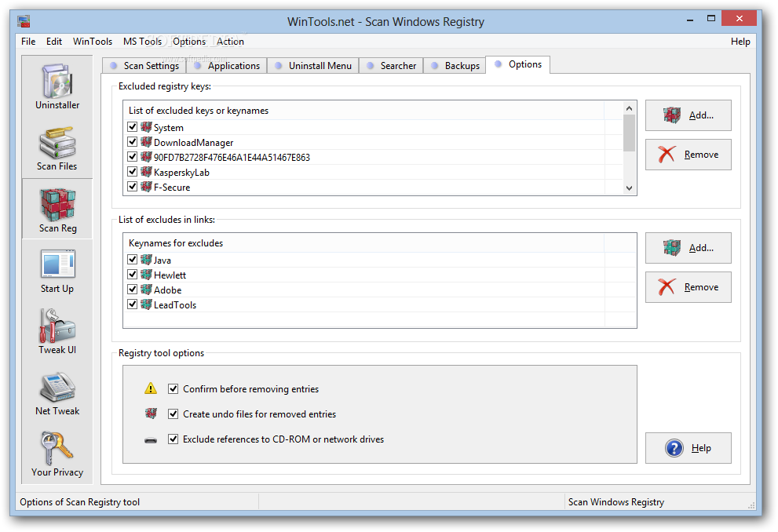Switch to the Uninstall Menu tab
The image size is (778, 532).
point(313,65)
